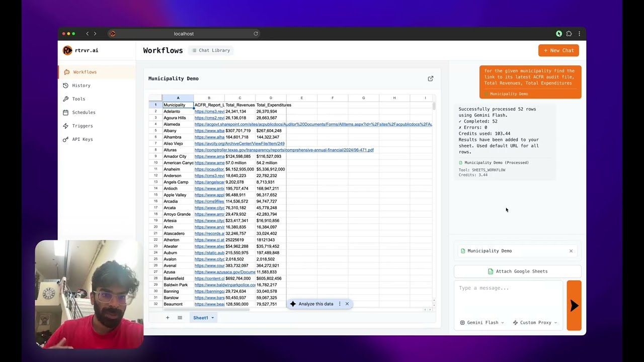Open the all sheets list icon
The height and width of the screenshot is (362, 644).
pyautogui.click(x=180, y=318)
